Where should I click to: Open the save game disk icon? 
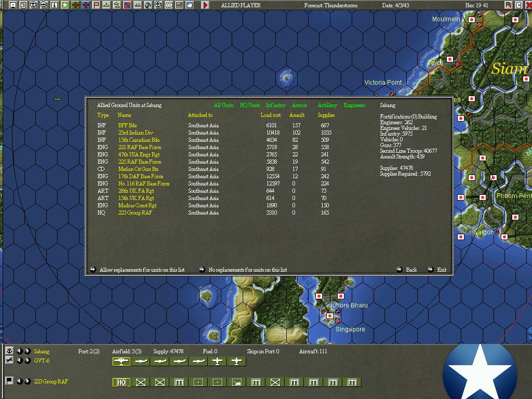coord(13,5)
